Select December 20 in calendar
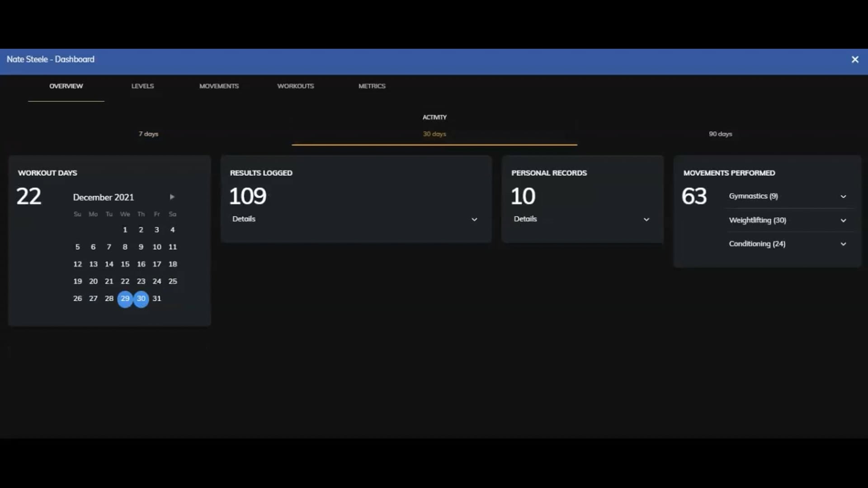 coord(93,281)
